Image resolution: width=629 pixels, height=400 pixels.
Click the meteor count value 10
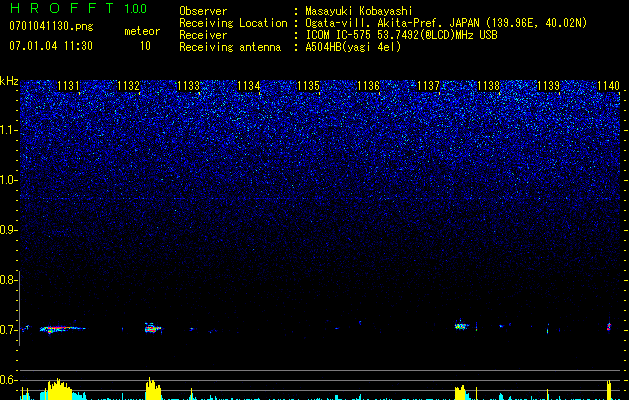point(145,46)
